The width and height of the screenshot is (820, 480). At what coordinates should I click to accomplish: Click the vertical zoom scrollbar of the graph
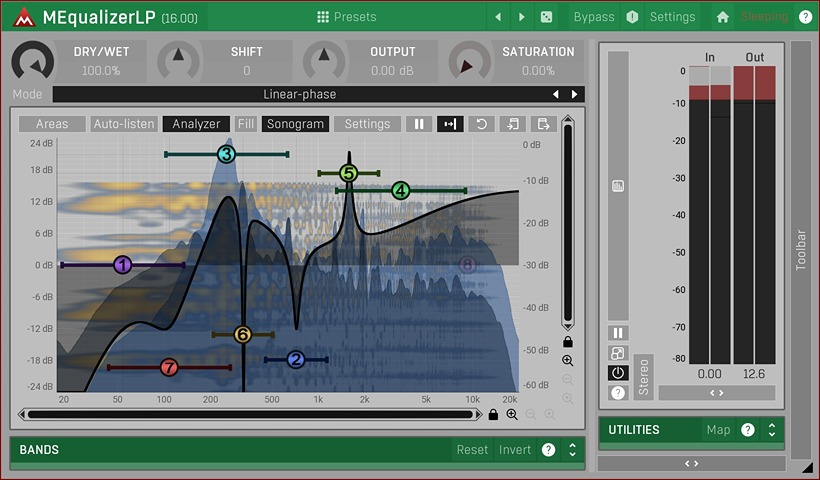coord(568,222)
